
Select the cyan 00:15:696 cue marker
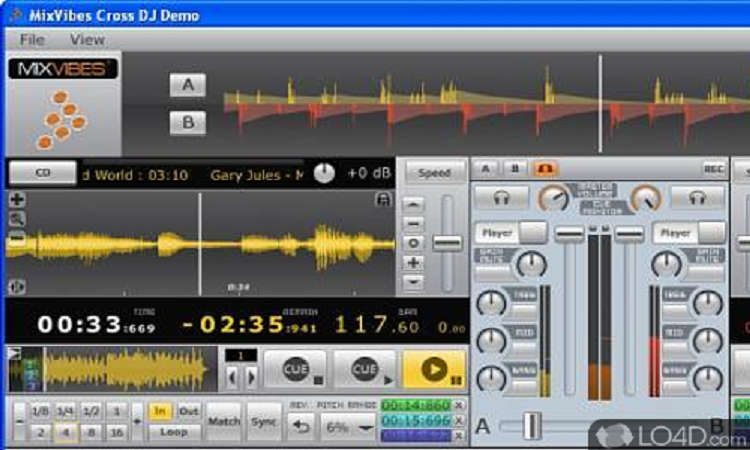[416, 420]
